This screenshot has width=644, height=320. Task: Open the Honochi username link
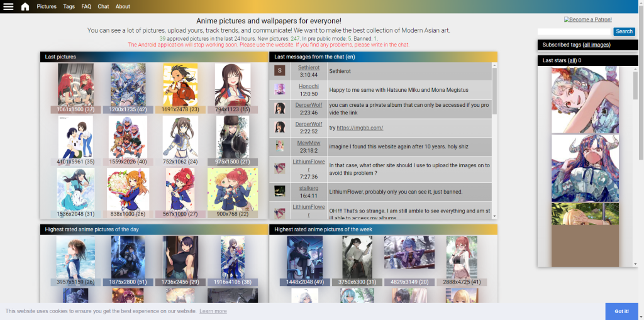[x=308, y=86]
